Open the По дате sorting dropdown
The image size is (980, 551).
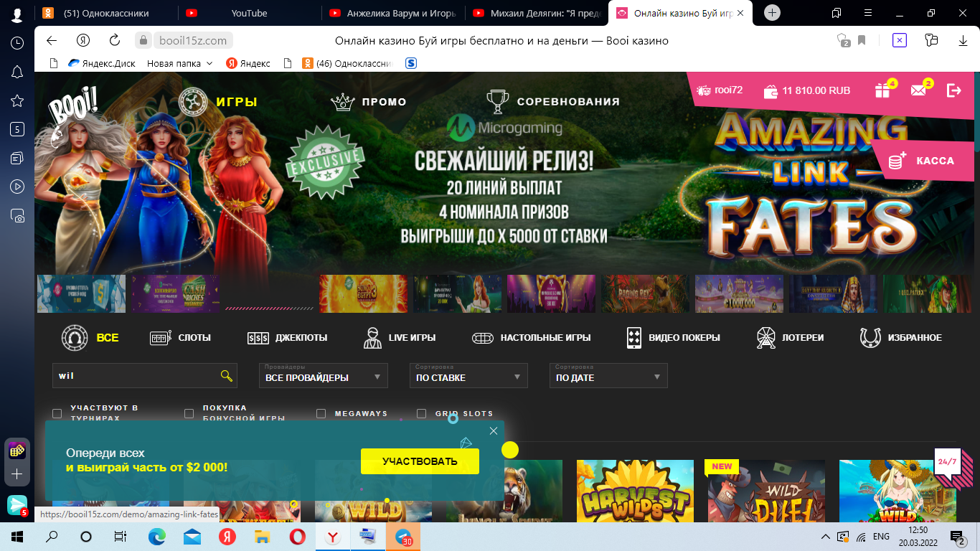click(x=609, y=375)
